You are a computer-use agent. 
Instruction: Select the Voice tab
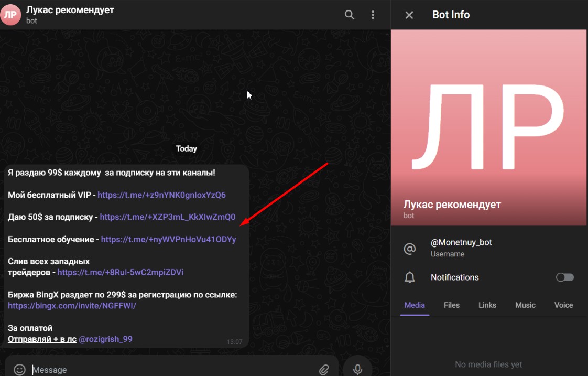pos(563,305)
